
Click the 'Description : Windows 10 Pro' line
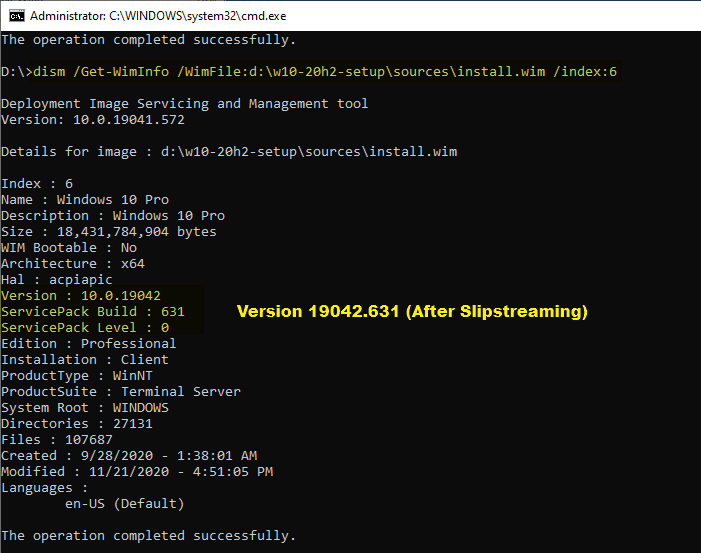[x=113, y=216]
